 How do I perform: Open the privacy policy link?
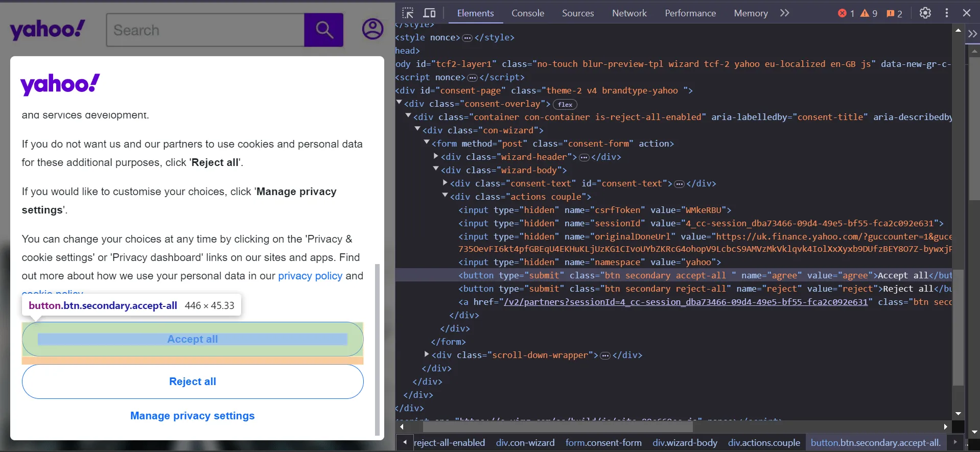(310, 276)
